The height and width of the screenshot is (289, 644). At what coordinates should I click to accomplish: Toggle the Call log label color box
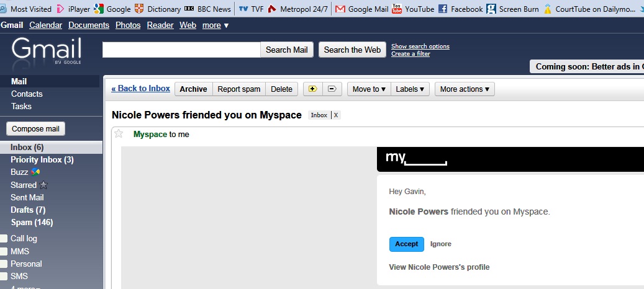(4, 239)
